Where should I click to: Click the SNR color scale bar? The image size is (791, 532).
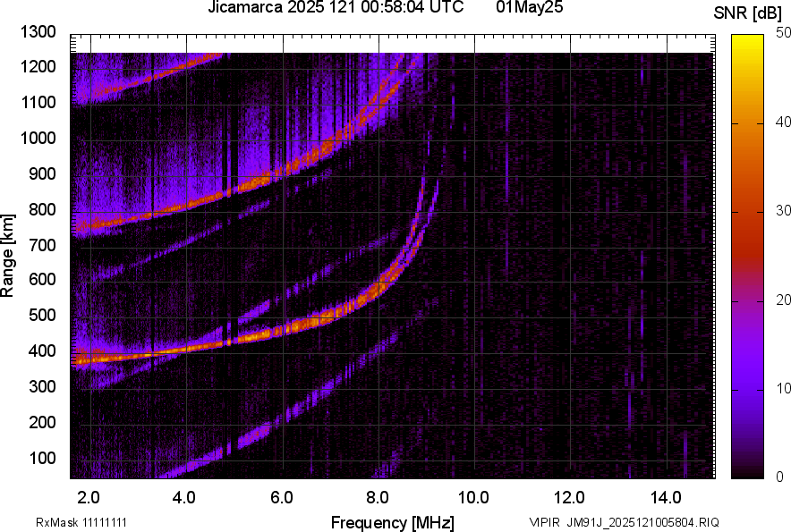[x=748, y=257]
